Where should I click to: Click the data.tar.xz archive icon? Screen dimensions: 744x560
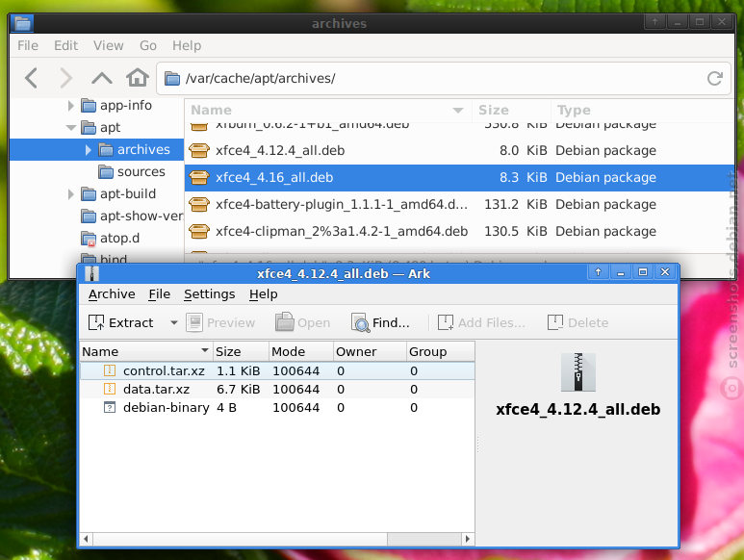point(110,390)
